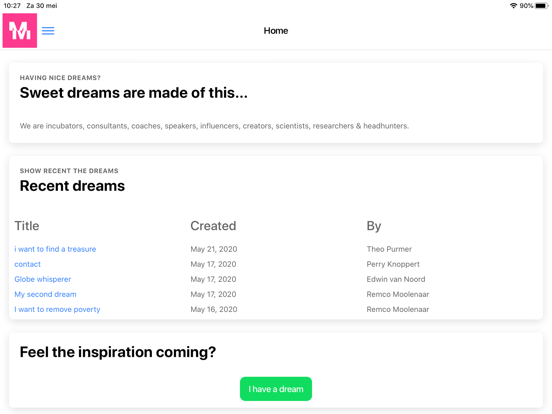Tap the Wi-Fi status icon
The height and width of the screenshot is (414, 552).
coord(513,6)
